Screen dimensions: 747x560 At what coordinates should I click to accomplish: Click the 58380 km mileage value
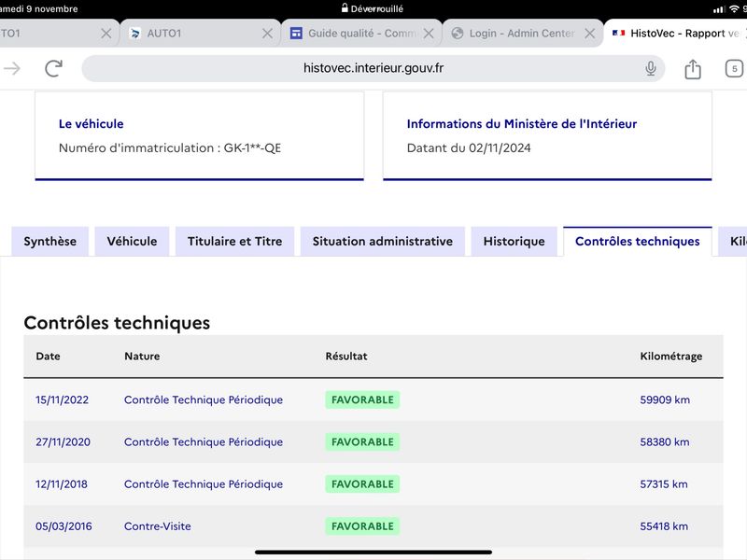665,441
